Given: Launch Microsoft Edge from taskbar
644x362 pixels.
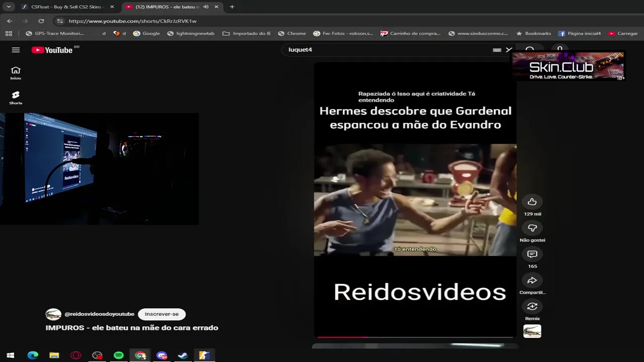Looking at the screenshot, I should pos(33,355).
